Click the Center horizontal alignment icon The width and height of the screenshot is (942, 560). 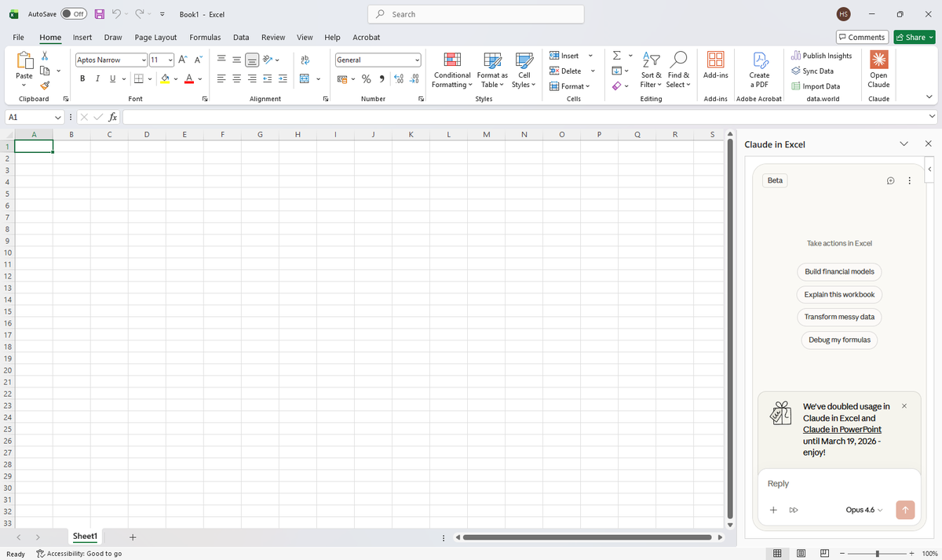pos(237,78)
